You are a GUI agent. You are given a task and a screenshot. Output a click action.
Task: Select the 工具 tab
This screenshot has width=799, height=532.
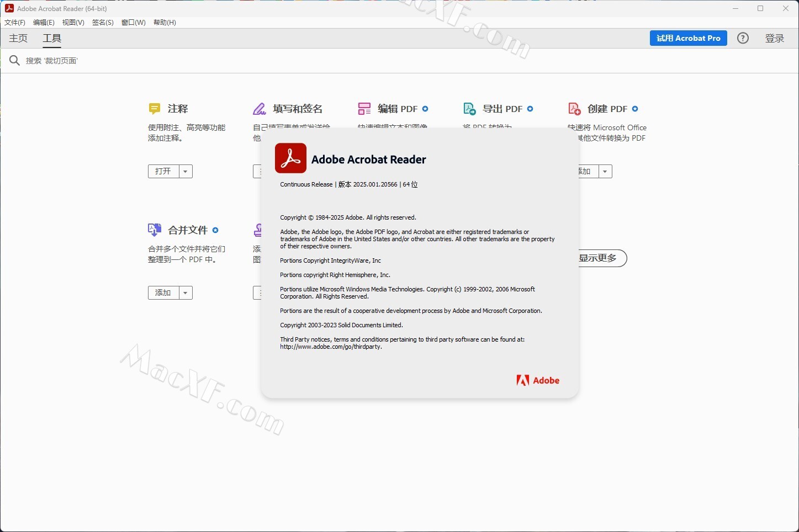52,38
